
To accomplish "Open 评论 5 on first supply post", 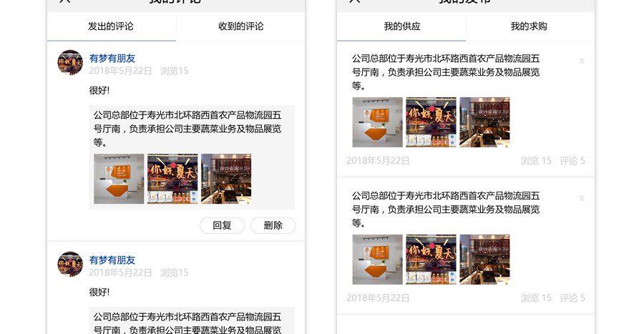I will click(x=572, y=161).
